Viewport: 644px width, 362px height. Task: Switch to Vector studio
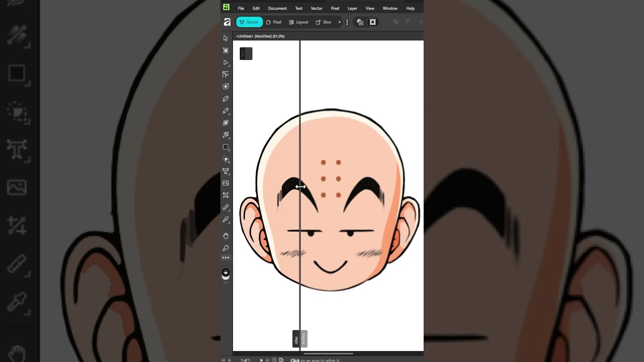point(249,22)
